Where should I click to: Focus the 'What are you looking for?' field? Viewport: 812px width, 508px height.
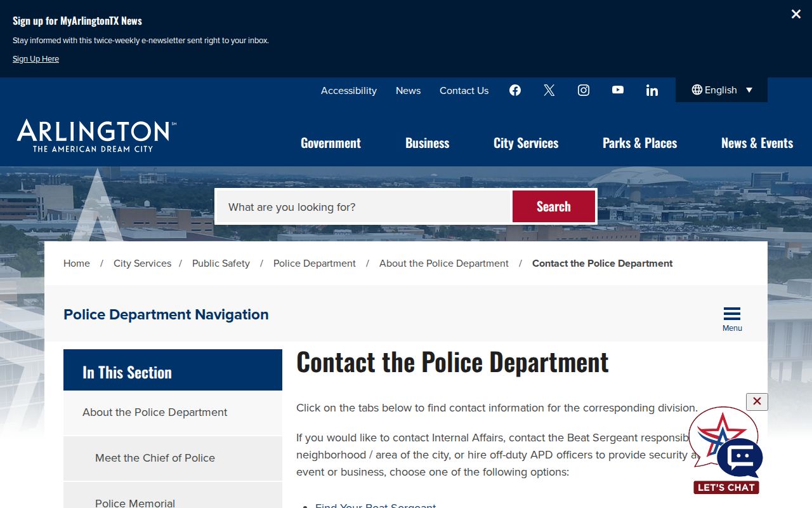pos(364,206)
